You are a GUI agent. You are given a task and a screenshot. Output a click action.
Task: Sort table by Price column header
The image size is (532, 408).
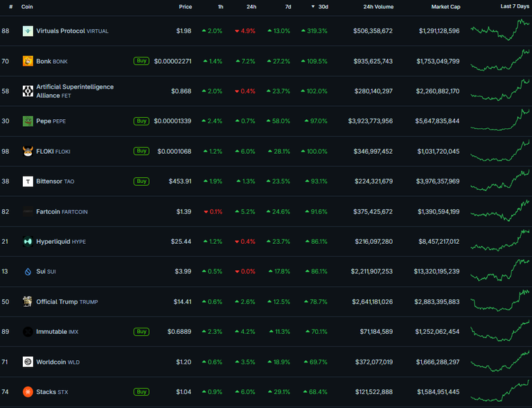(185, 7)
